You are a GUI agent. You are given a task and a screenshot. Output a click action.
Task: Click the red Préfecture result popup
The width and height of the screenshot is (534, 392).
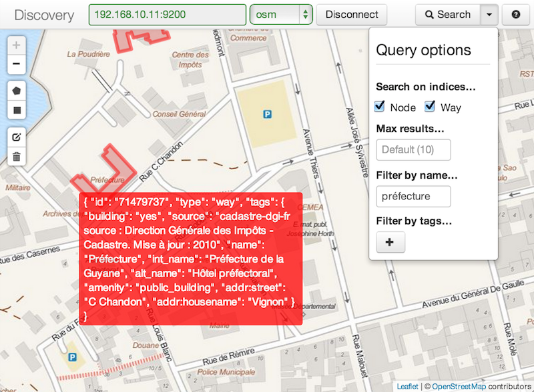click(x=191, y=259)
